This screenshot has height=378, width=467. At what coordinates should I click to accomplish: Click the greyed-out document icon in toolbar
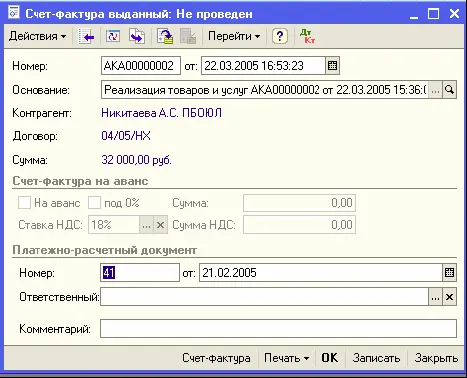188,36
